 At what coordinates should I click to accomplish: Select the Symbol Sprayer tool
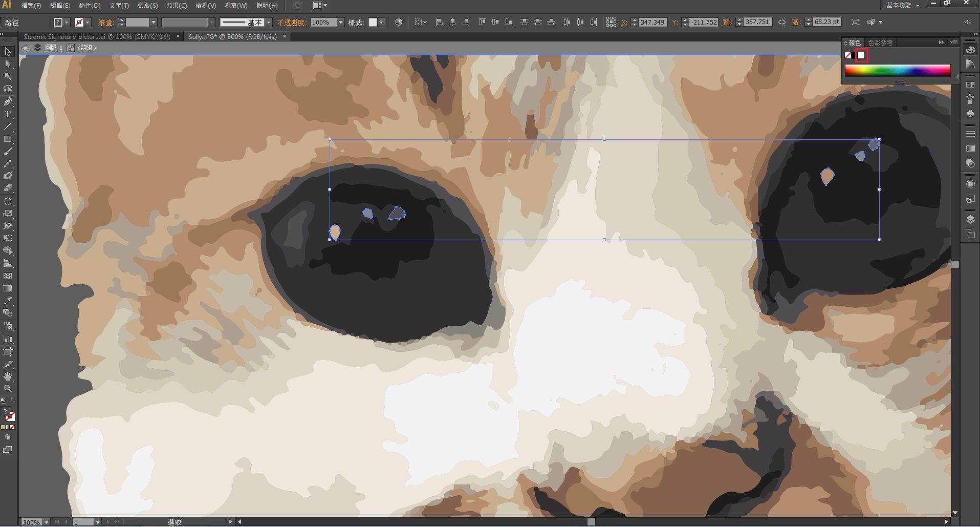coord(8,326)
